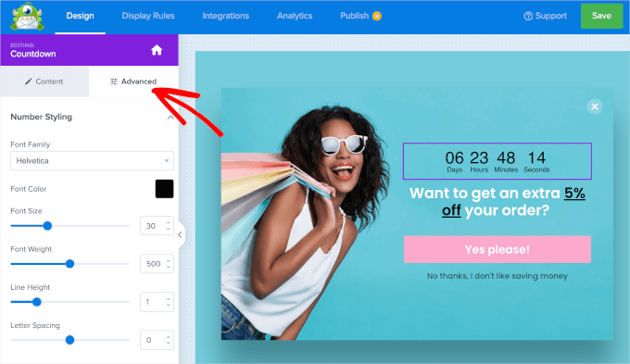Click the 'Seconds' countdown label
This screenshot has width=630, height=364.
point(536,169)
